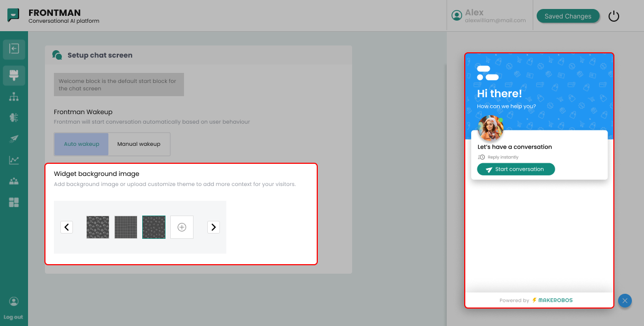
Task: Open the team members group icon
Action: 14,181
